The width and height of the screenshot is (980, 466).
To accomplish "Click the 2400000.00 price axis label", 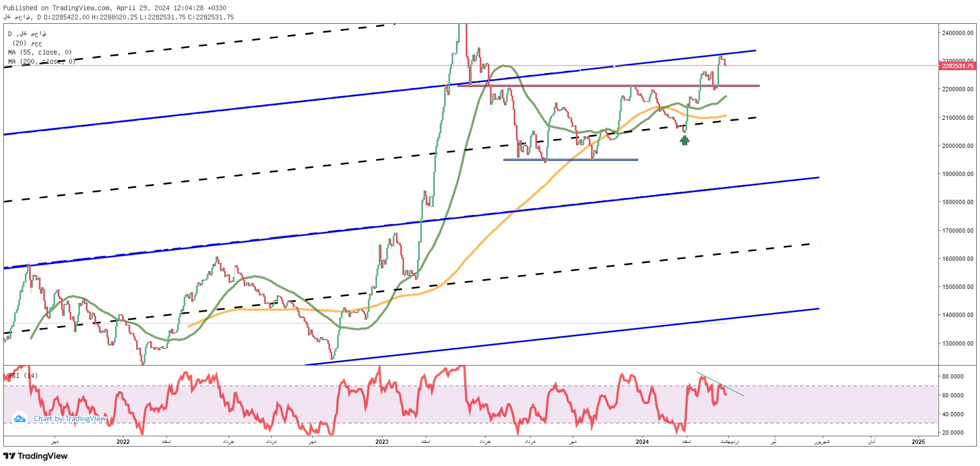I will tap(957, 33).
